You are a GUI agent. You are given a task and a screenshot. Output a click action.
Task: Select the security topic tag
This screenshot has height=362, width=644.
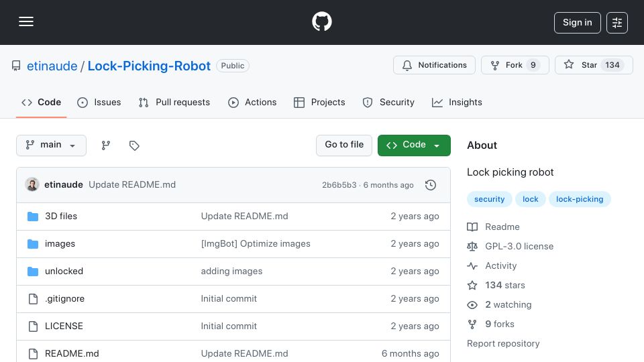489,199
